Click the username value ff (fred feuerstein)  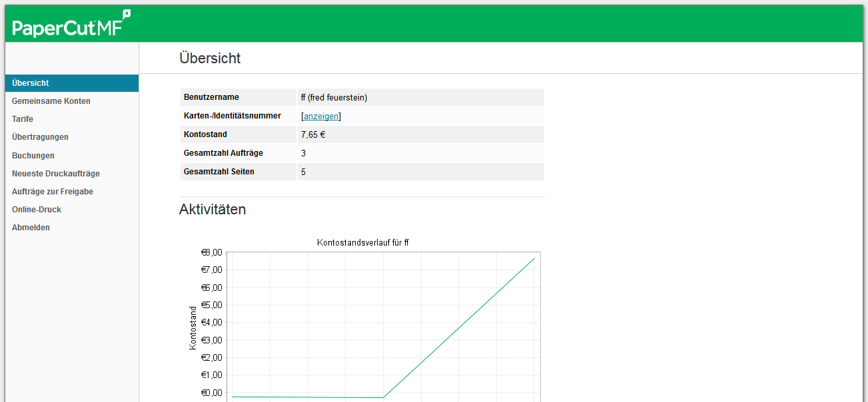tap(334, 98)
